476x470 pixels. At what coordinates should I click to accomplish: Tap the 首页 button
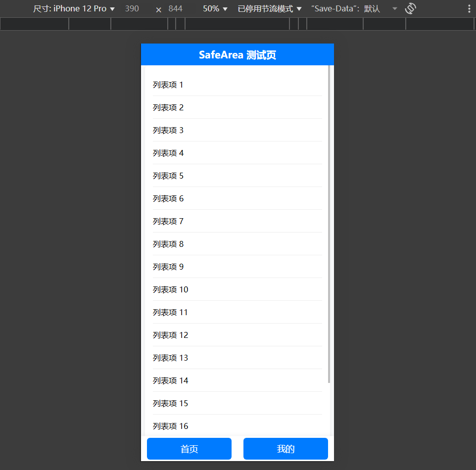tap(189, 449)
